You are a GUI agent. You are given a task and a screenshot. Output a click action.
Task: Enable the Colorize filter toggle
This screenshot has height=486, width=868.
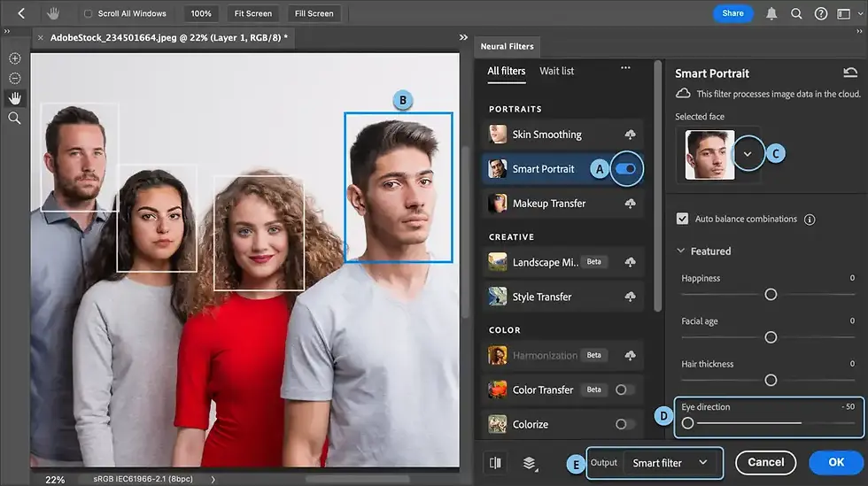[x=625, y=424]
